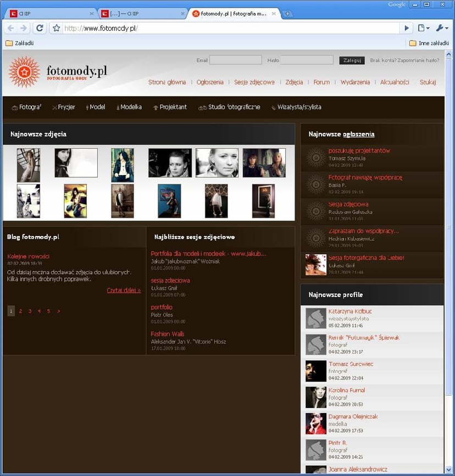Open the new tab plus button

pyautogui.click(x=288, y=14)
